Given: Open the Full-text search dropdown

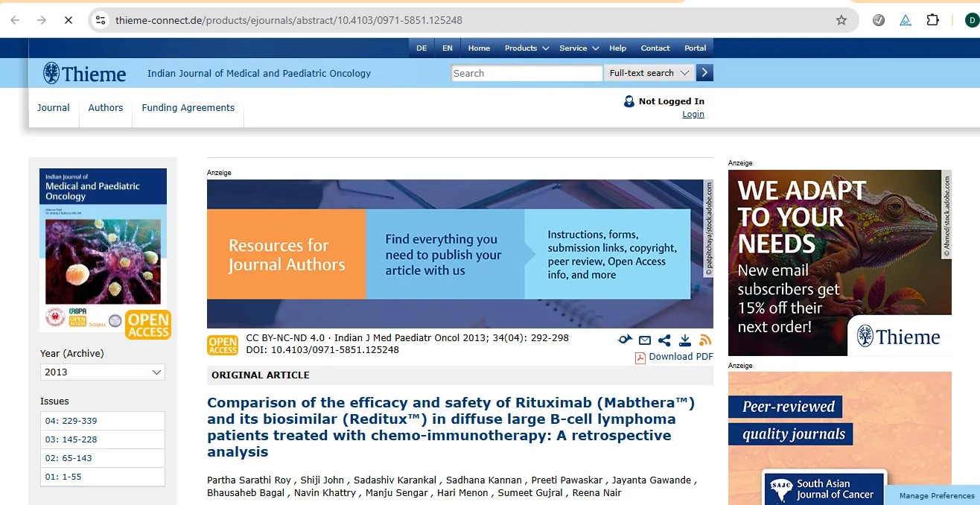Looking at the screenshot, I should pos(649,73).
